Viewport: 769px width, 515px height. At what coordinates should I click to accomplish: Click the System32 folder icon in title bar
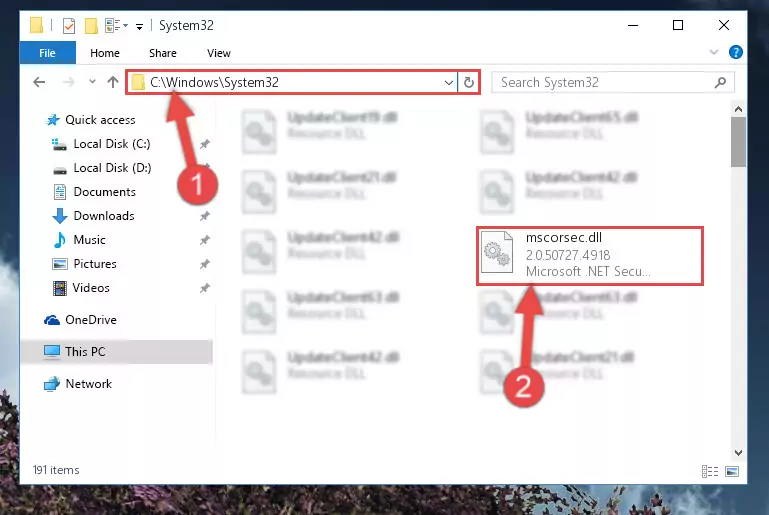point(36,26)
